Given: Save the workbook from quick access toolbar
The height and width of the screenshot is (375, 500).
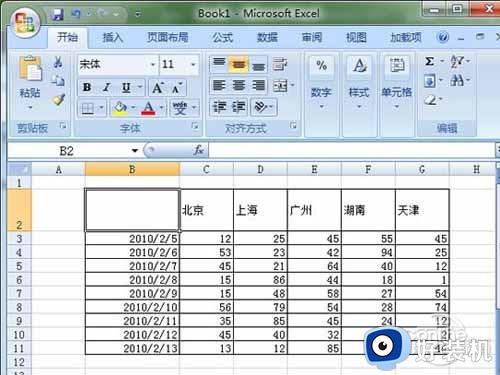Looking at the screenshot, I should [x=57, y=14].
